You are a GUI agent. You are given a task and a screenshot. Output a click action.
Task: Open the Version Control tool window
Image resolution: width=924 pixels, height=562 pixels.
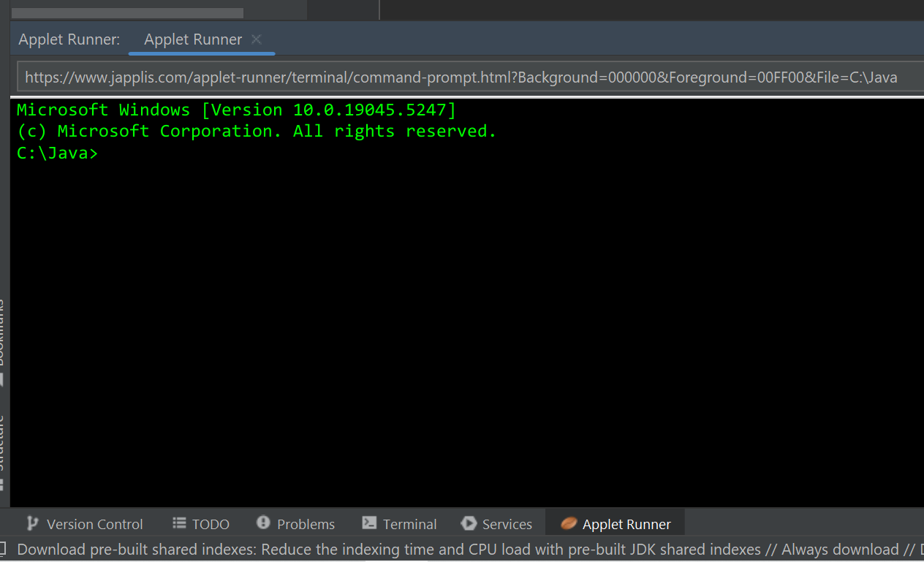[x=85, y=524]
